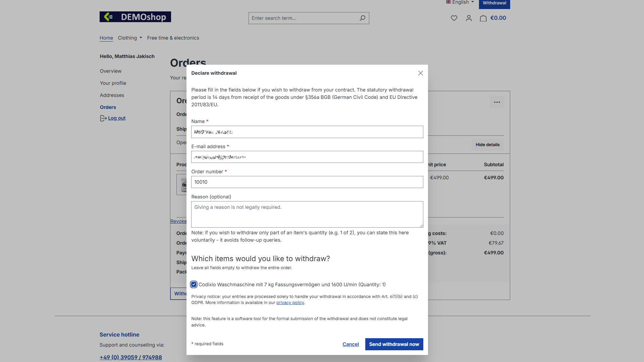Cancel the withdrawal form
This screenshot has height=362, width=644.
coord(351,344)
